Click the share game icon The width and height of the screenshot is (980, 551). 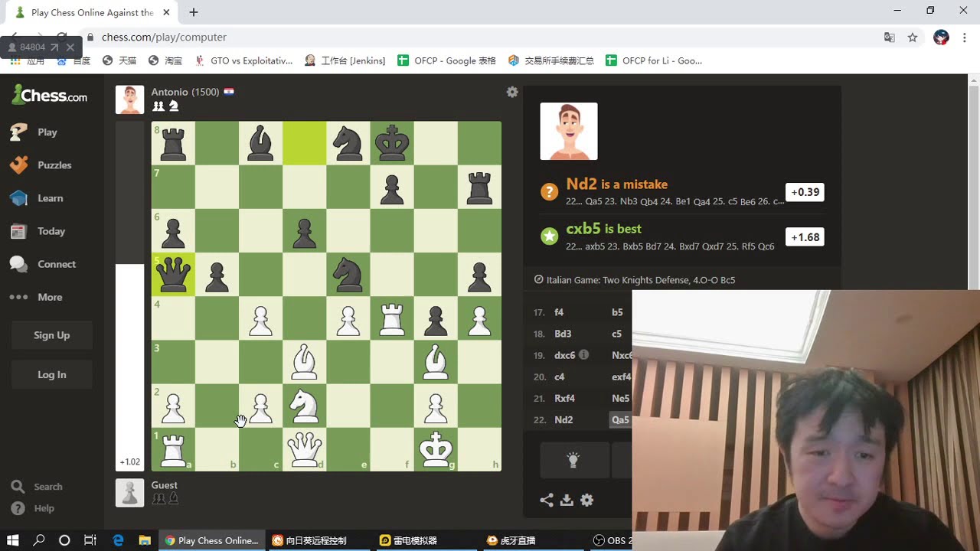547,500
